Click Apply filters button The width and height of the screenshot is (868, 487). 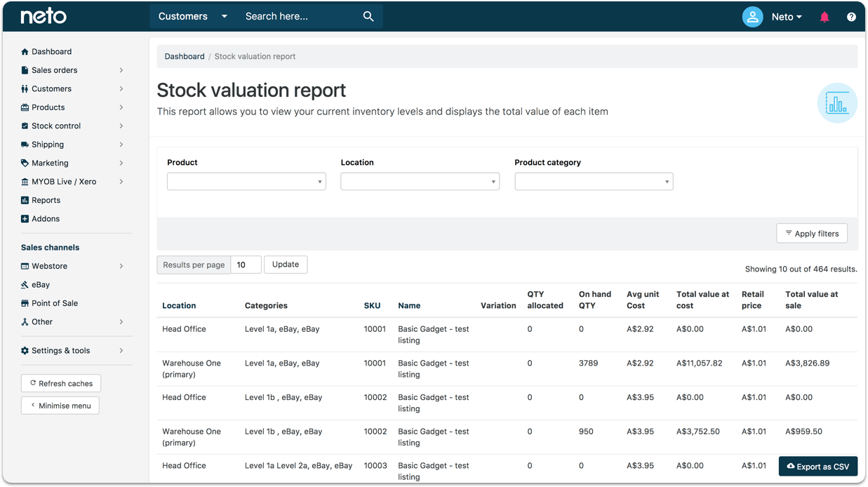point(812,234)
